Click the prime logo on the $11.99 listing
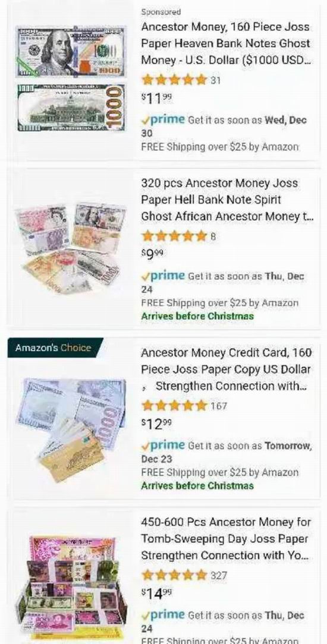The image size is (327, 644). click(163, 119)
